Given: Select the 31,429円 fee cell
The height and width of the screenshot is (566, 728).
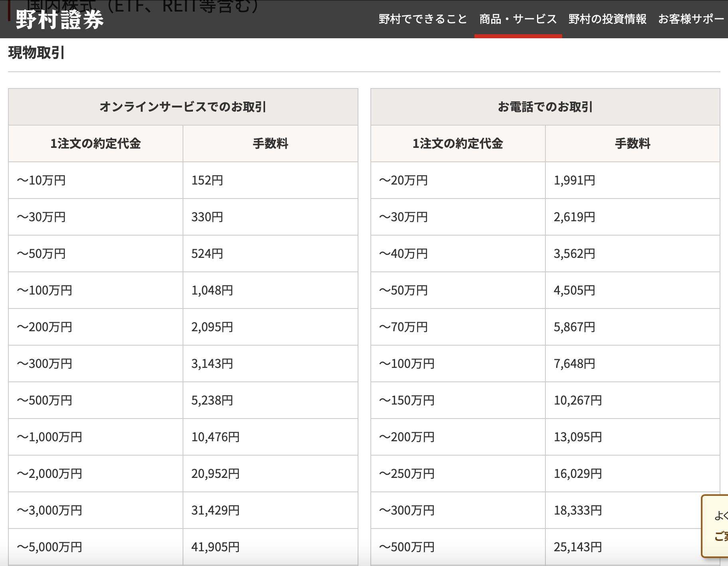Looking at the screenshot, I should point(270,510).
